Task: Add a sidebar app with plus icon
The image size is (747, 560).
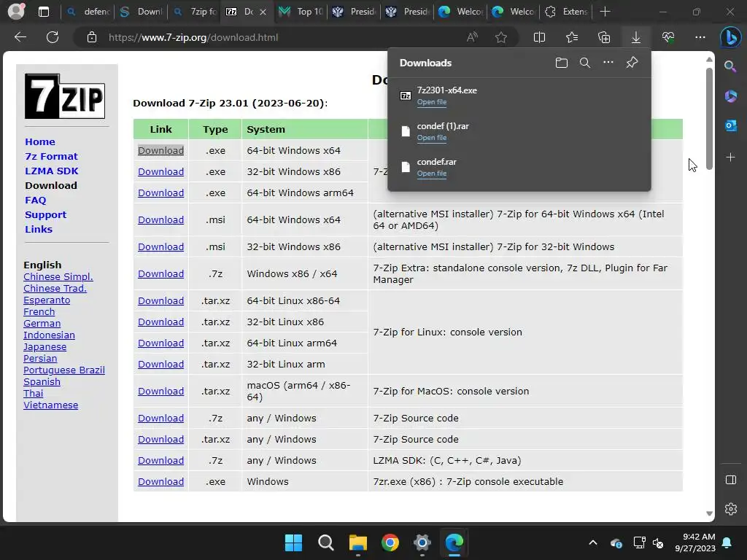Action: coord(730,157)
